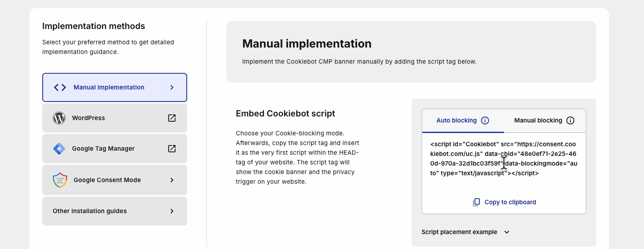Open Other installation guides option

click(90, 211)
